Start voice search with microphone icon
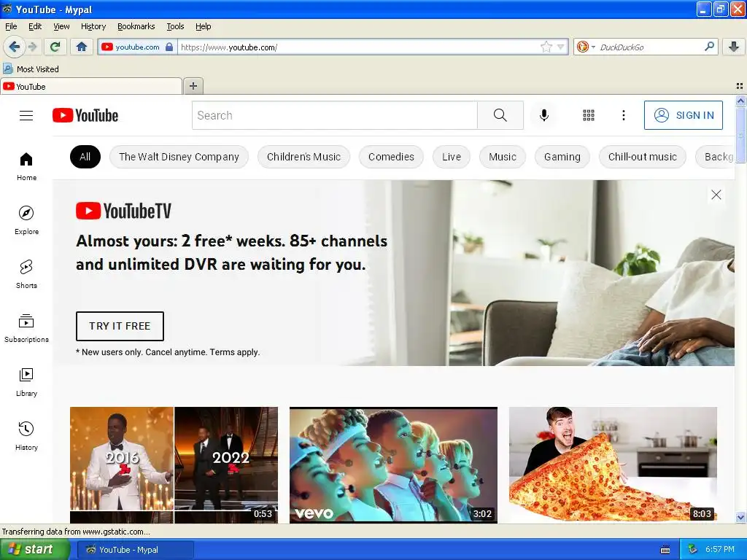Image resolution: width=747 pixels, height=560 pixels. (544, 115)
